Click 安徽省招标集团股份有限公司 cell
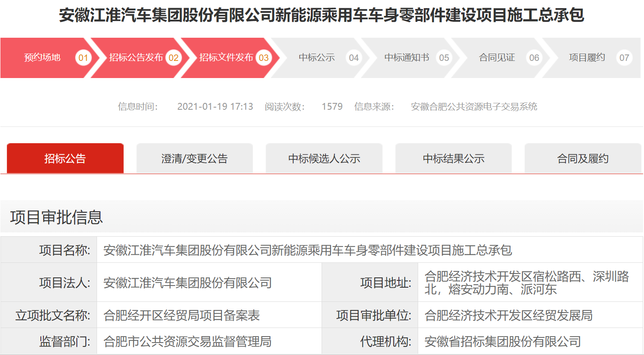The image size is (644, 355). 530,341
